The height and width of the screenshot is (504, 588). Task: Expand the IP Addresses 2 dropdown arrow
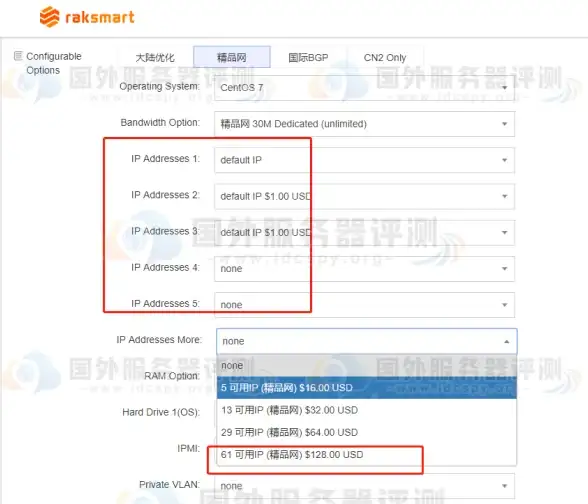point(505,196)
